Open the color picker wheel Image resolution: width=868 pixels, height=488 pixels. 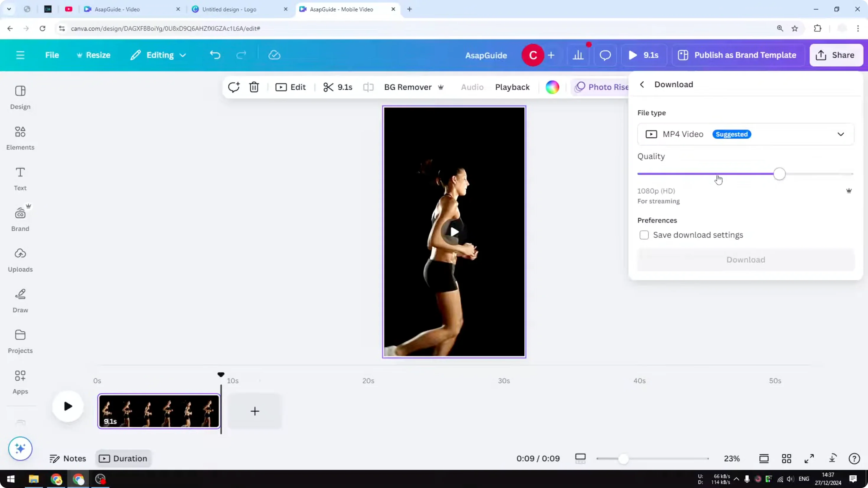coord(552,87)
